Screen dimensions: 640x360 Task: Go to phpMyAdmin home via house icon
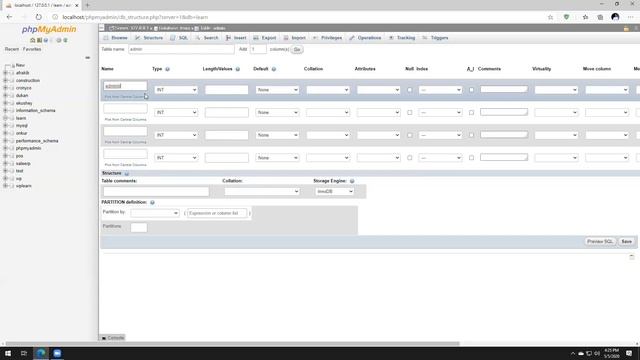[33, 40]
